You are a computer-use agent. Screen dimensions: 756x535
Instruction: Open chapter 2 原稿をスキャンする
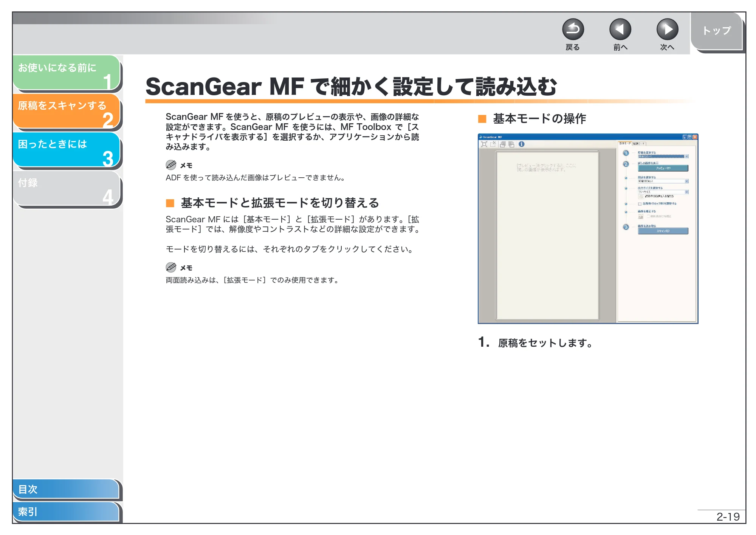67,111
